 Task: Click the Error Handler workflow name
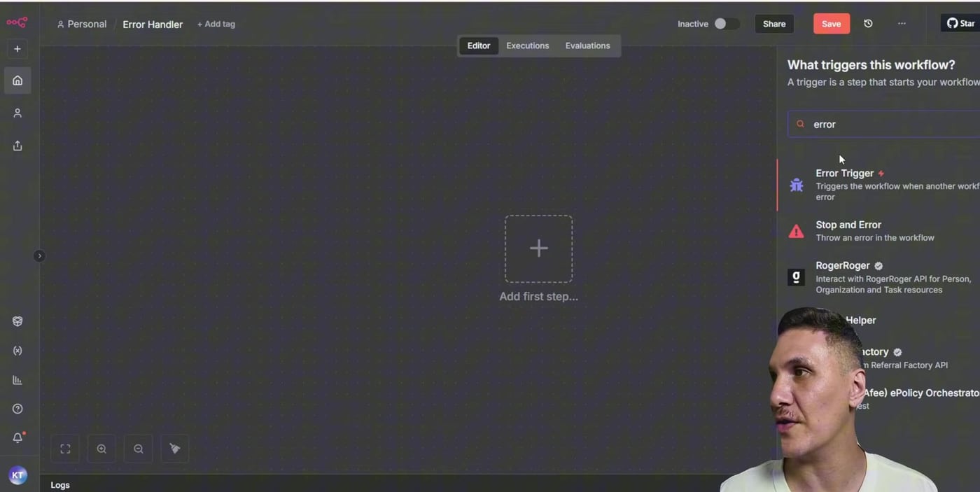(x=153, y=24)
